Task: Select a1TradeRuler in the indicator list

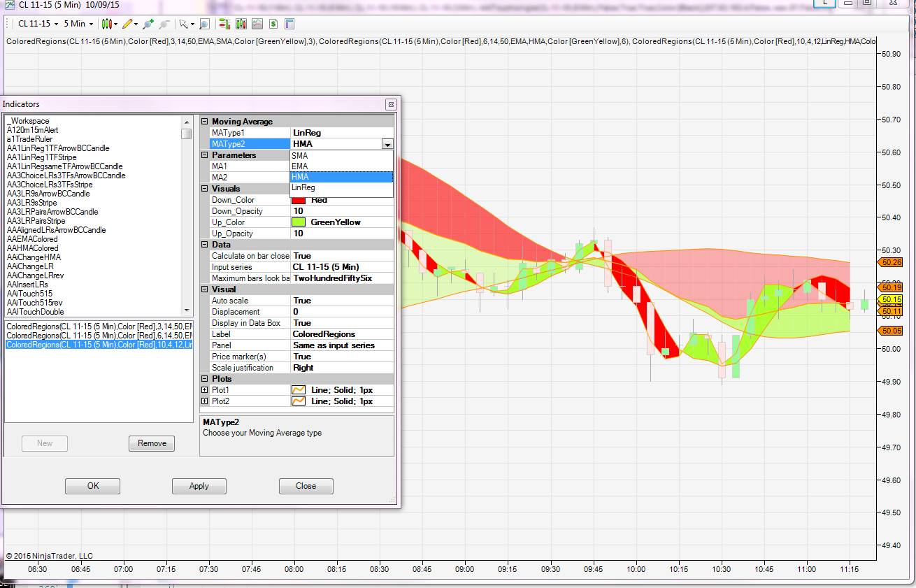Action: 29,139
